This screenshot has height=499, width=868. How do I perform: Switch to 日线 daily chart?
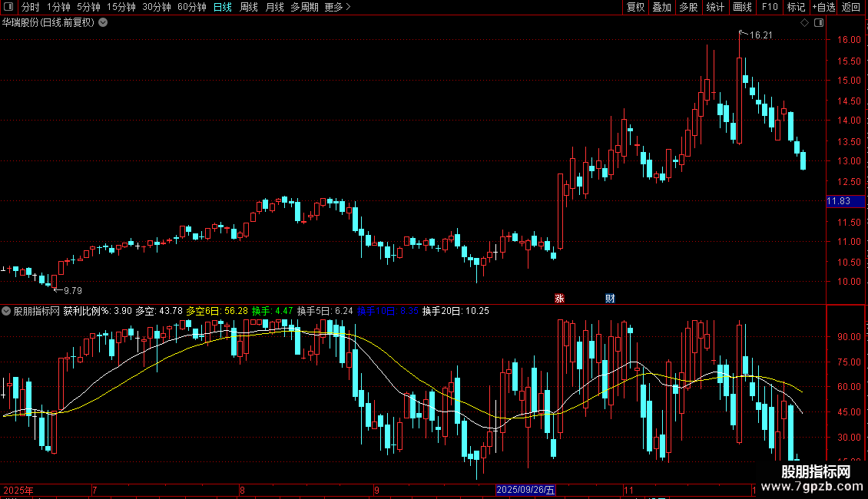(223, 7)
